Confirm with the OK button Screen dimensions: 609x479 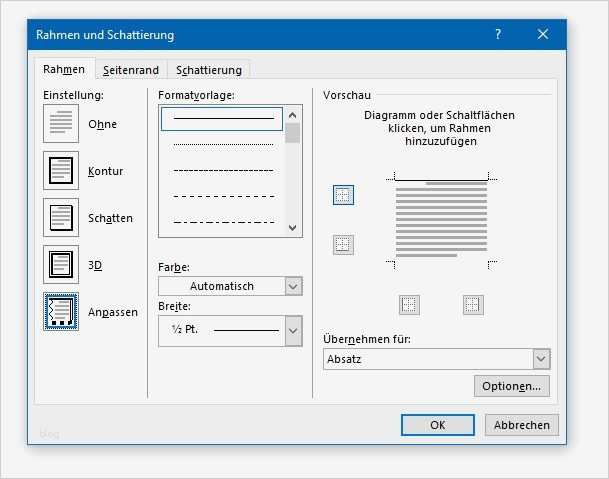point(437,425)
